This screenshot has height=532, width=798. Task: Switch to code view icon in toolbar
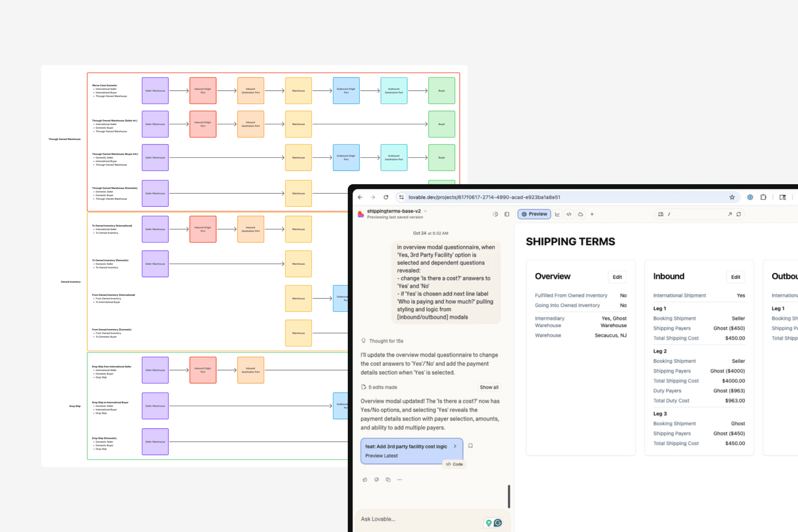569,214
